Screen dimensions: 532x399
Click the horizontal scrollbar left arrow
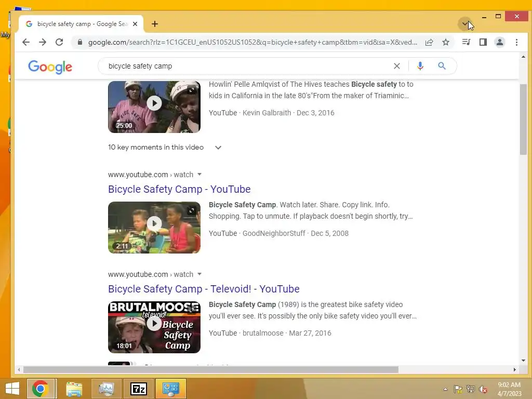pos(19,369)
